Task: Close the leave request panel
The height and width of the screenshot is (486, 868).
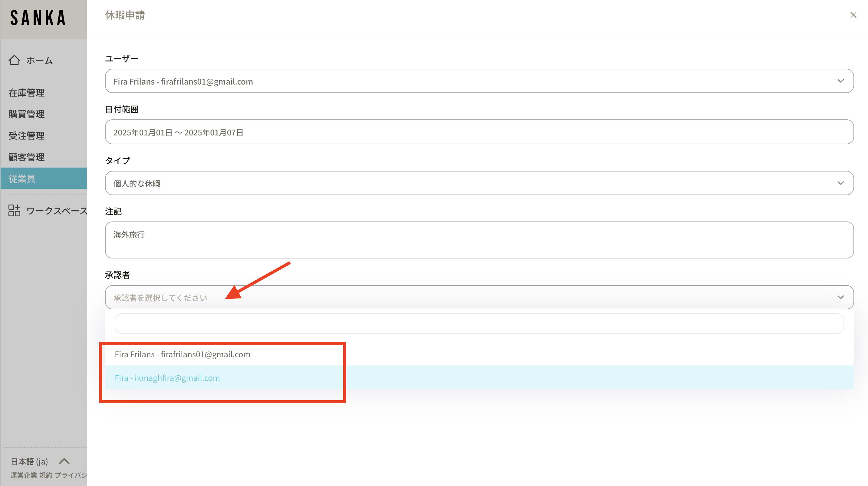Action: [x=853, y=15]
